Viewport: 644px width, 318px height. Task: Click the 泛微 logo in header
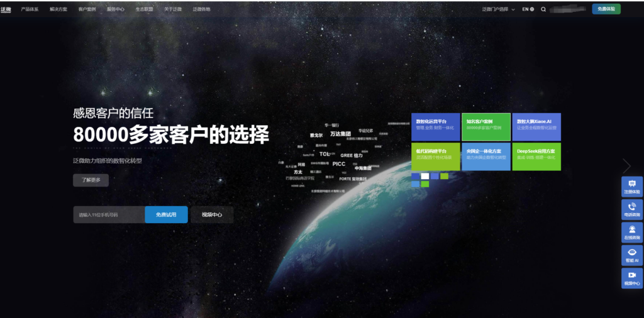pyautogui.click(x=6, y=9)
